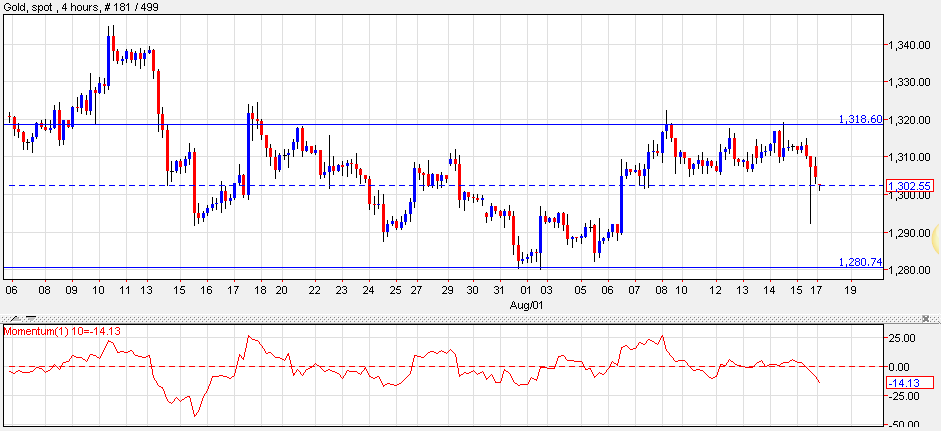Click the date 19 on time axis
The width and height of the screenshot is (941, 431).
tap(850, 290)
